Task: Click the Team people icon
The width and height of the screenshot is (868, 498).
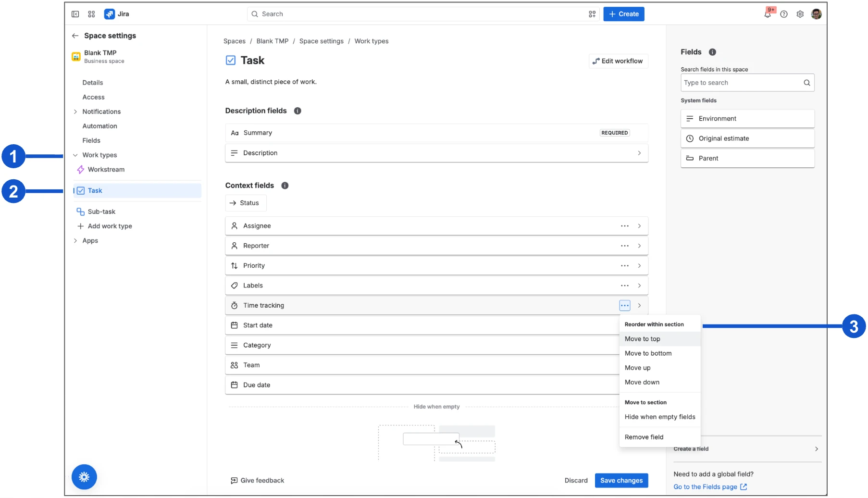Action: (x=235, y=365)
